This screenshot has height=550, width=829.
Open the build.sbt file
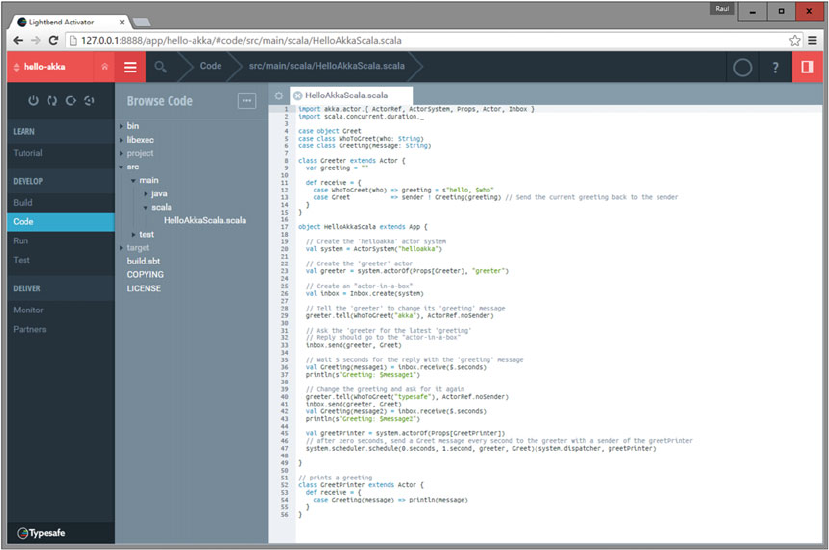[x=143, y=261]
